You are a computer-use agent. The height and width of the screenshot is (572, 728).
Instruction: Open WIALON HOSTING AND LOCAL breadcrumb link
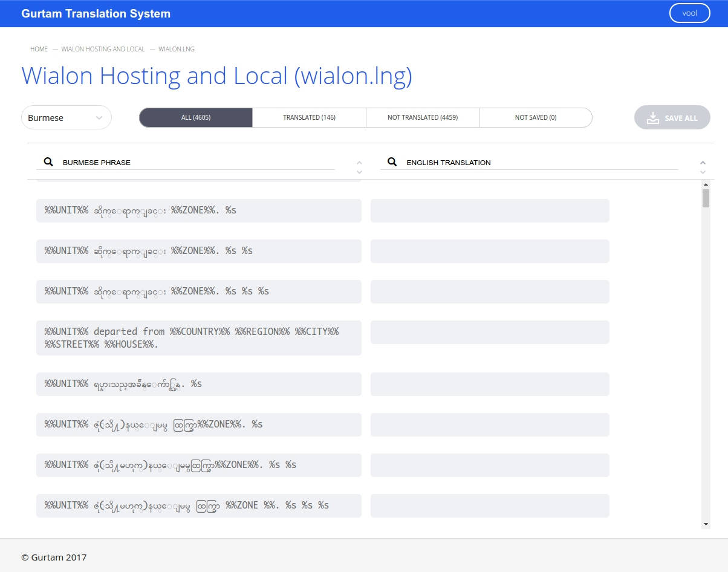[x=103, y=49]
